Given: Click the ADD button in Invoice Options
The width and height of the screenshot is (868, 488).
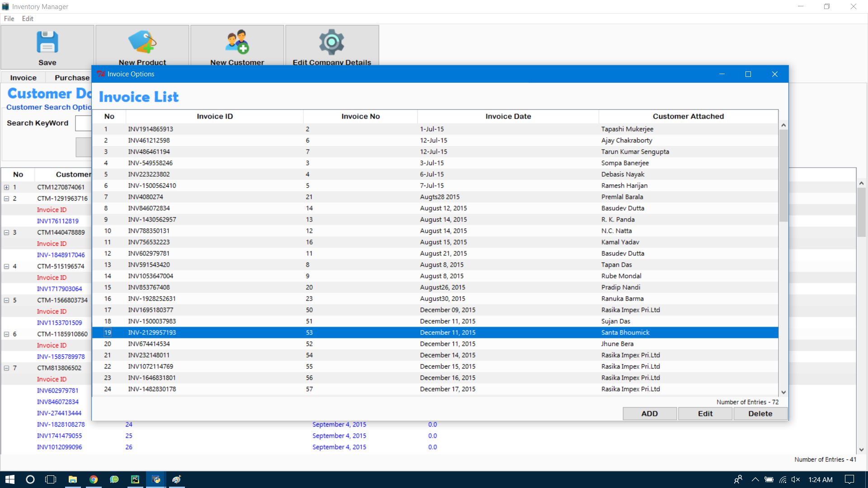Looking at the screenshot, I should coord(650,413).
